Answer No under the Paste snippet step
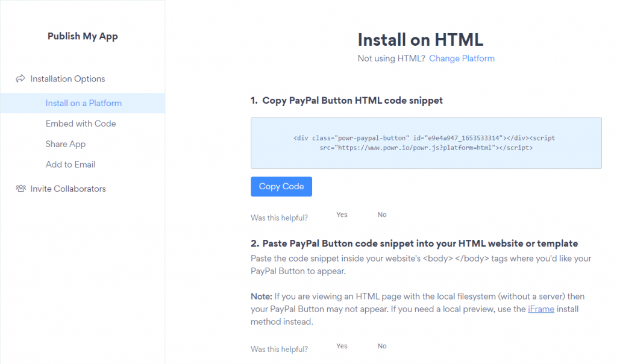The width and height of the screenshot is (617, 364). click(382, 346)
